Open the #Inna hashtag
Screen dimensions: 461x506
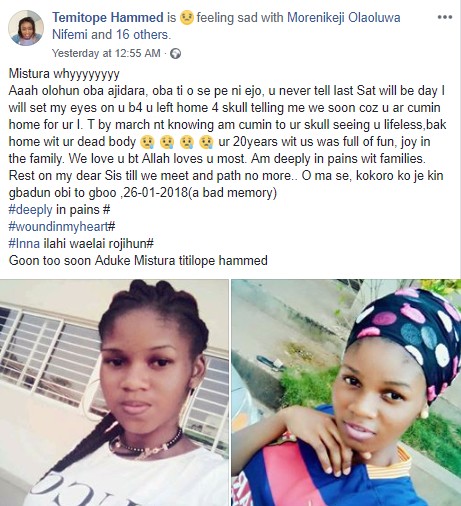point(24,244)
